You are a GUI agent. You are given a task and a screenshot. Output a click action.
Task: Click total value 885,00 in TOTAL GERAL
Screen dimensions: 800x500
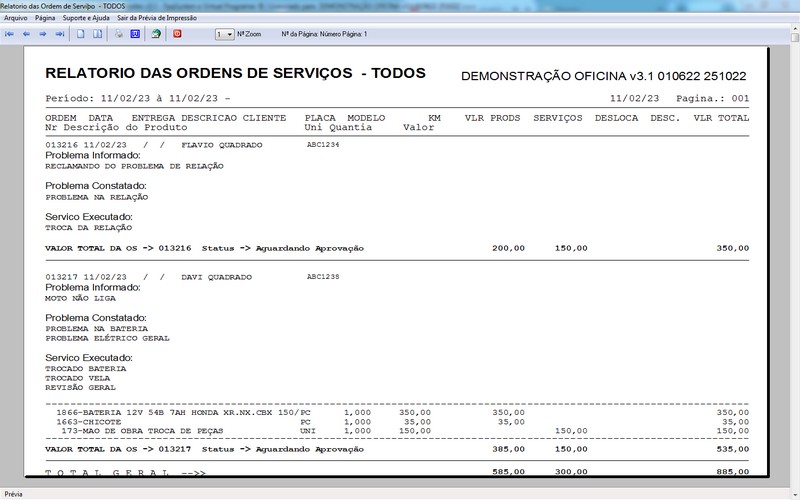[x=733, y=472]
